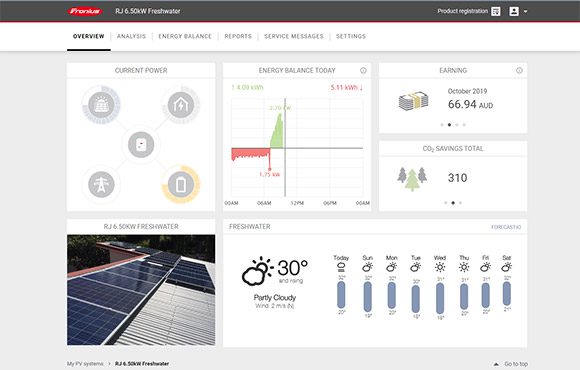The width and height of the screenshot is (580, 370).
Task: Click the solar panel PV icon
Action: tap(101, 105)
